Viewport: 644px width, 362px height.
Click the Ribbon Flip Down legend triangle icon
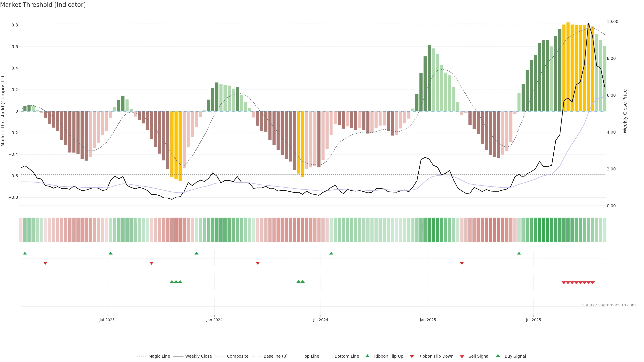point(412,356)
